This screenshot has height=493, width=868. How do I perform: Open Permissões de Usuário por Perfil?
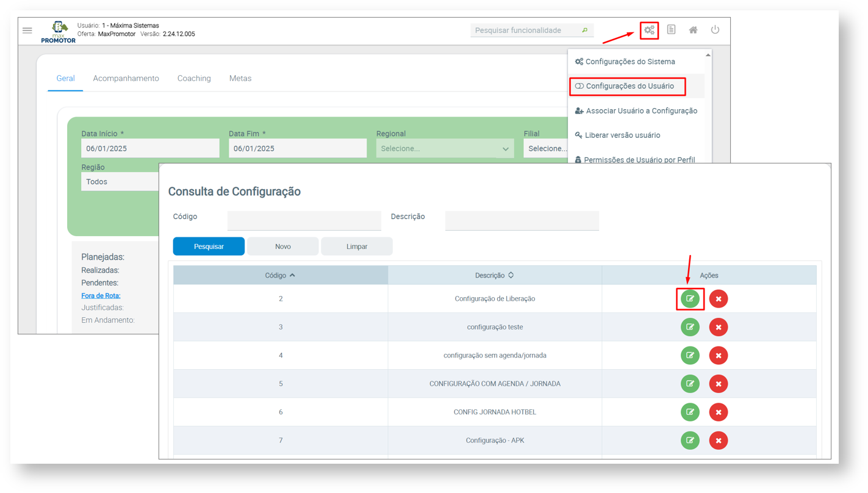tap(635, 160)
